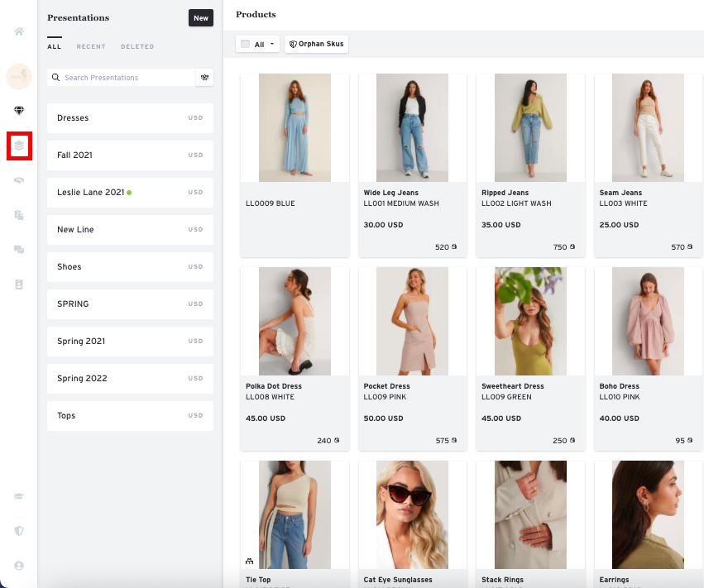704x588 pixels.
Task: Open the documents icon in the sidebar
Action: (18, 215)
